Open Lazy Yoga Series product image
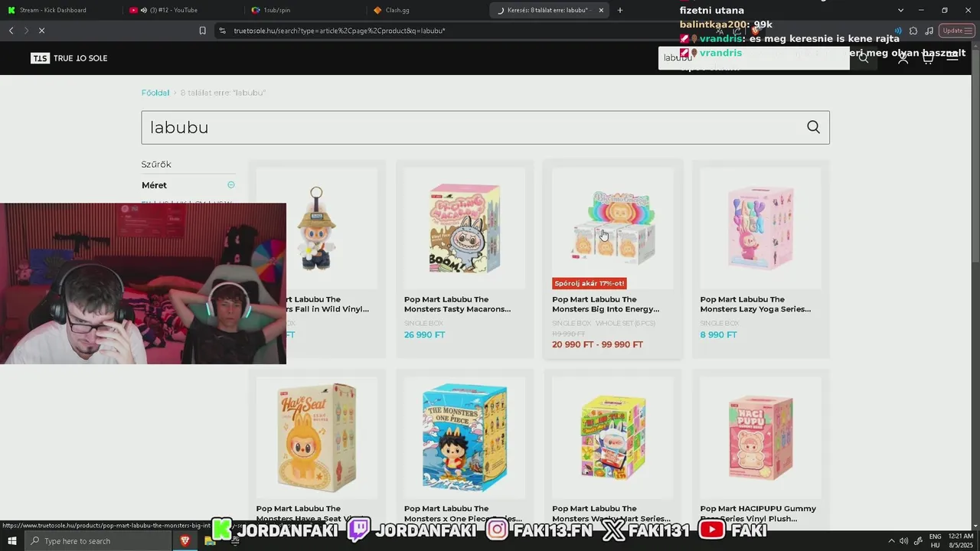Screen dimensions: 980x551 tap(760, 229)
